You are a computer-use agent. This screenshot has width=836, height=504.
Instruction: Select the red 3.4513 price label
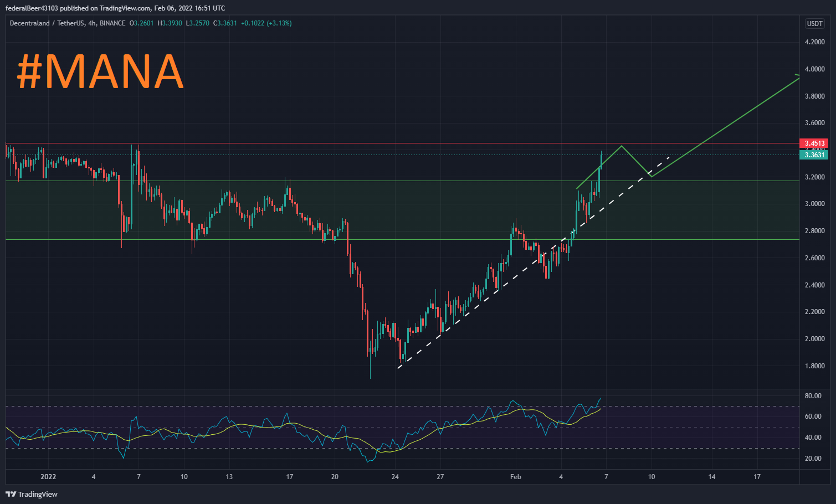[x=814, y=143]
